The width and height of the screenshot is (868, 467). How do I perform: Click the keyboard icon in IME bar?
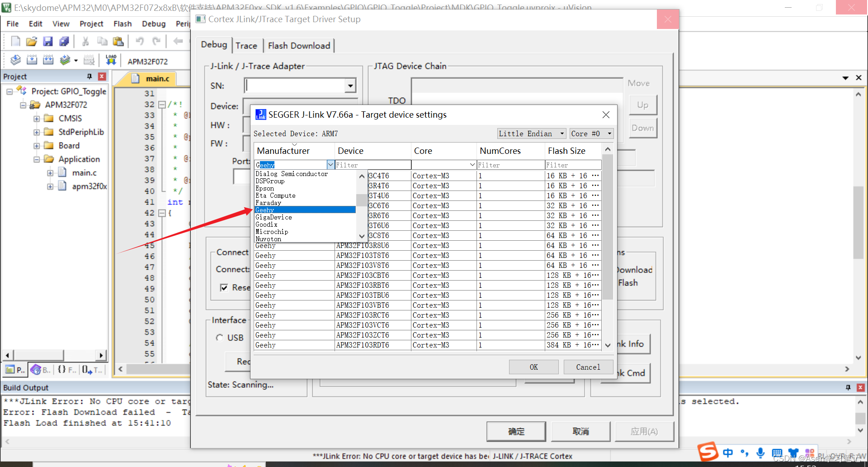pos(777,453)
